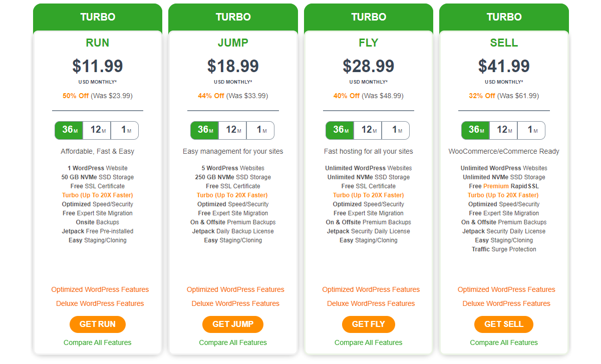This screenshot has height=364, width=601.
Task: Open Compare All Features under Sell plan
Action: pos(504,342)
